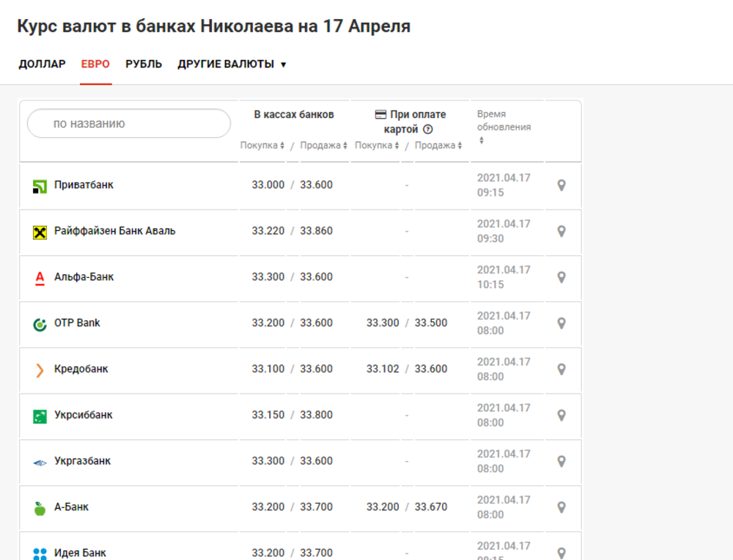Screen dimensions: 733x560
Task: Open Идея Банк location map pin
Action: coord(561,553)
